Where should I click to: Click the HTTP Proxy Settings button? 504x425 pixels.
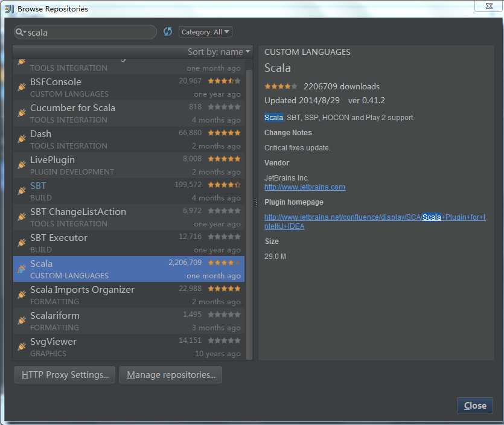(65, 375)
